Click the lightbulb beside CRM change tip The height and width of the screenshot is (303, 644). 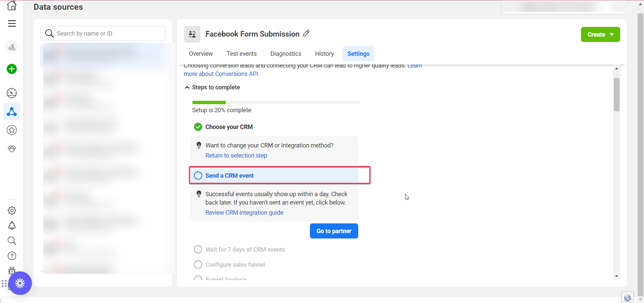[199, 145]
